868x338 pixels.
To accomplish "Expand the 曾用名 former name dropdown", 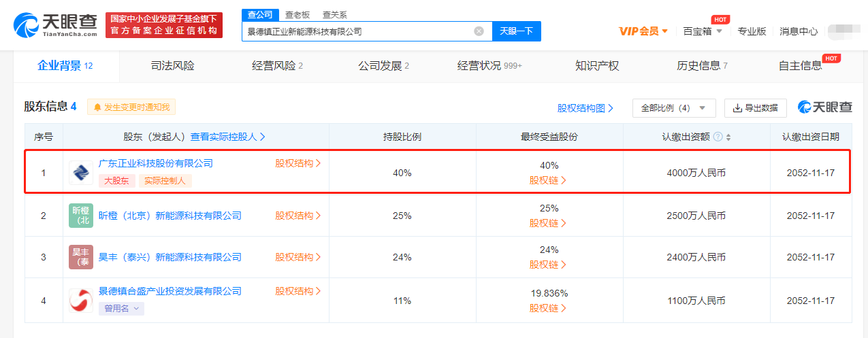I will 121,309.
